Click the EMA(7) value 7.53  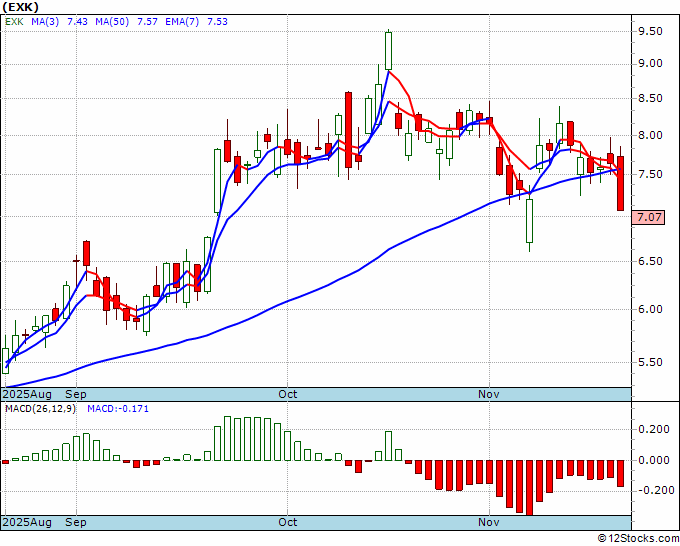point(217,22)
